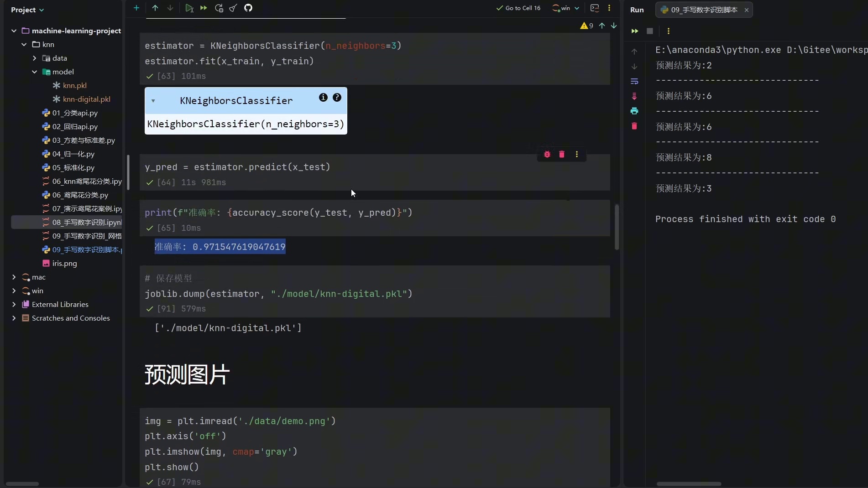Collapse the model folder in project tree

coord(35,72)
